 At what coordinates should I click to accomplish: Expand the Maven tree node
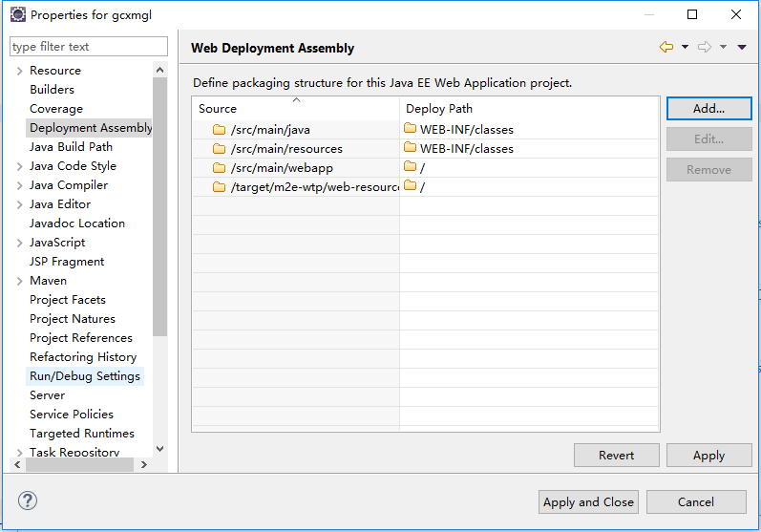tap(19, 281)
